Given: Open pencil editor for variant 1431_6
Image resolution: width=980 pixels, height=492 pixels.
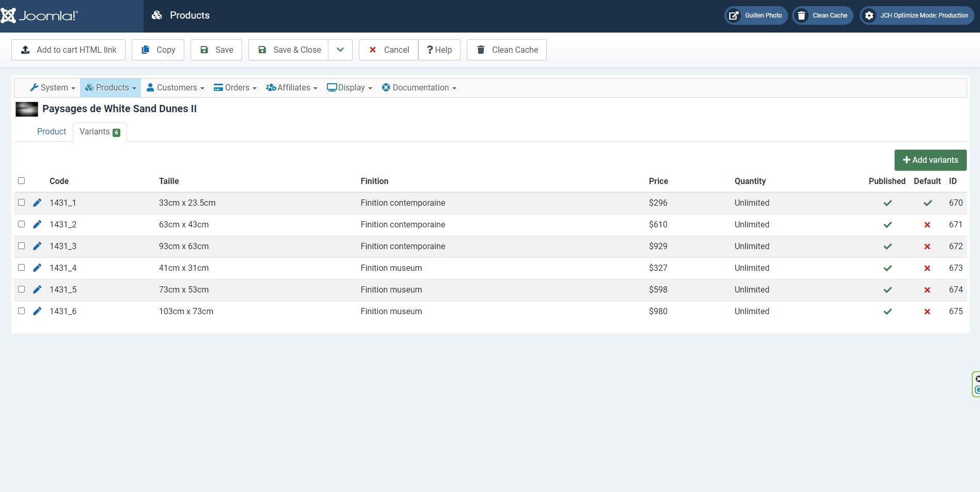Looking at the screenshot, I should pos(37,311).
